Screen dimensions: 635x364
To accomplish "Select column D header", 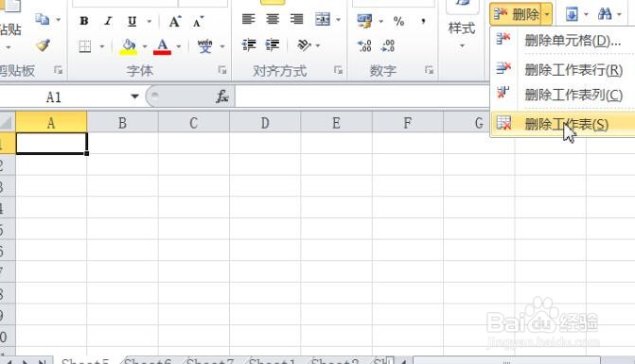I will 265,122.
